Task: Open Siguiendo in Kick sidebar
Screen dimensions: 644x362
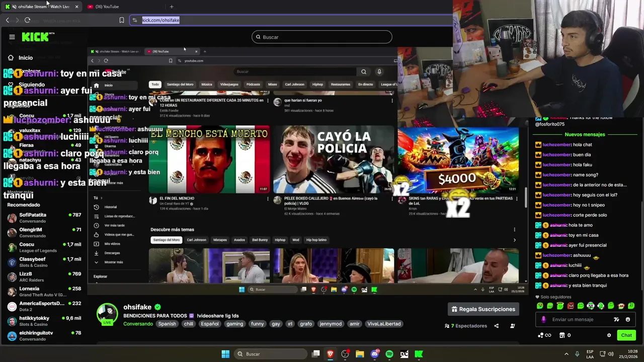Action: point(32,84)
